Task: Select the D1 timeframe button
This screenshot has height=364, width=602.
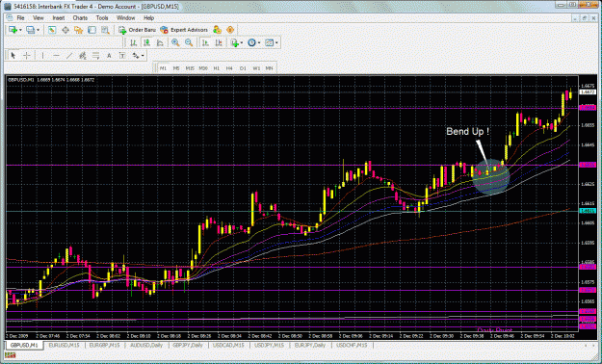Action: coord(243,68)
